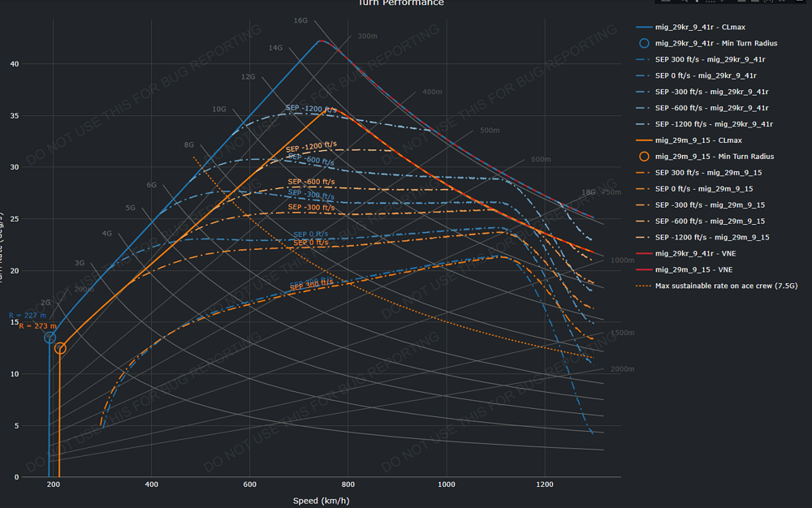Toggle mig_29m_9_15 - Min Turn Radius legend entry
The width and height of the screenshot is (812, 508).
(x=705, y=157)
